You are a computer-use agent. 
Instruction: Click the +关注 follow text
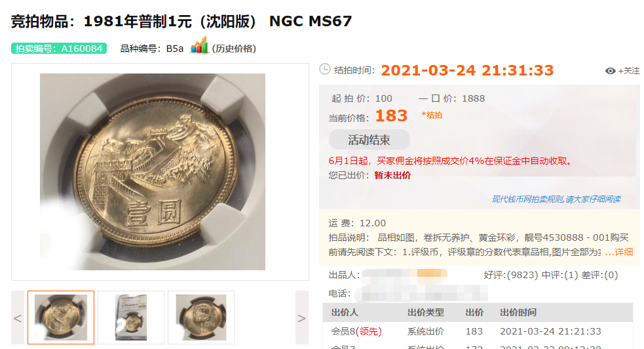[x=629, y=71]
